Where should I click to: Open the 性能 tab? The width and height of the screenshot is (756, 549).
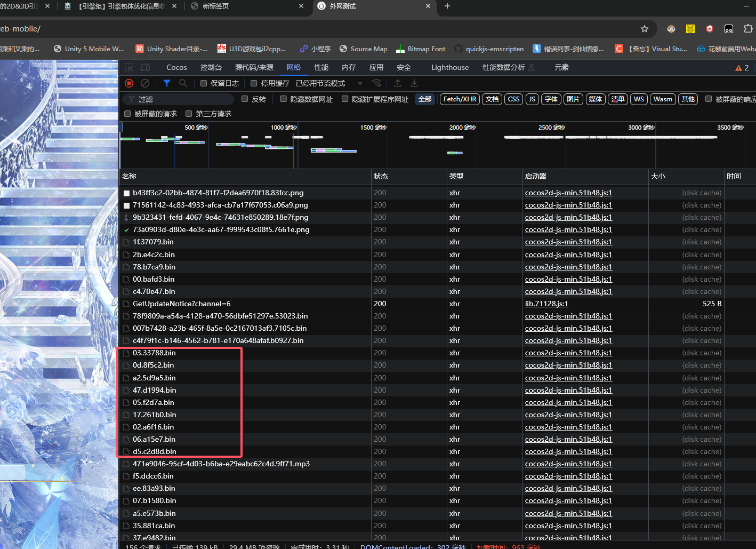pyautogui.click(x=321, y=68)
